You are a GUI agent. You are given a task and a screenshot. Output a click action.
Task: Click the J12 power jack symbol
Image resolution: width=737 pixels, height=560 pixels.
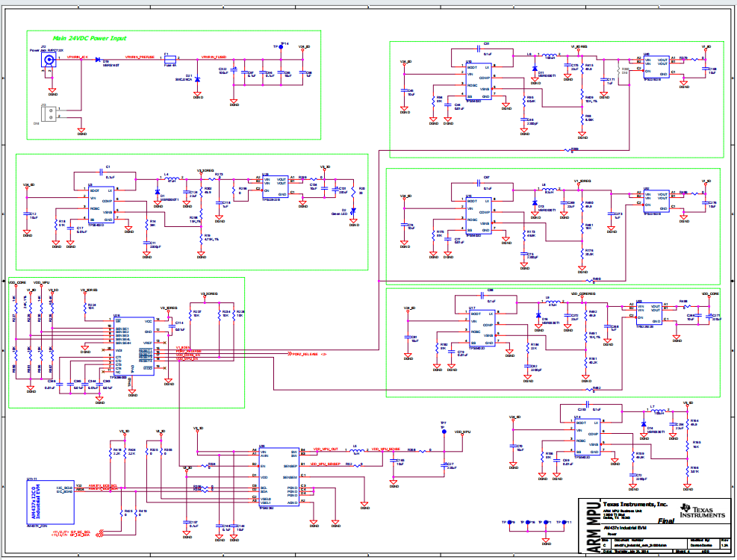point(51,60)
